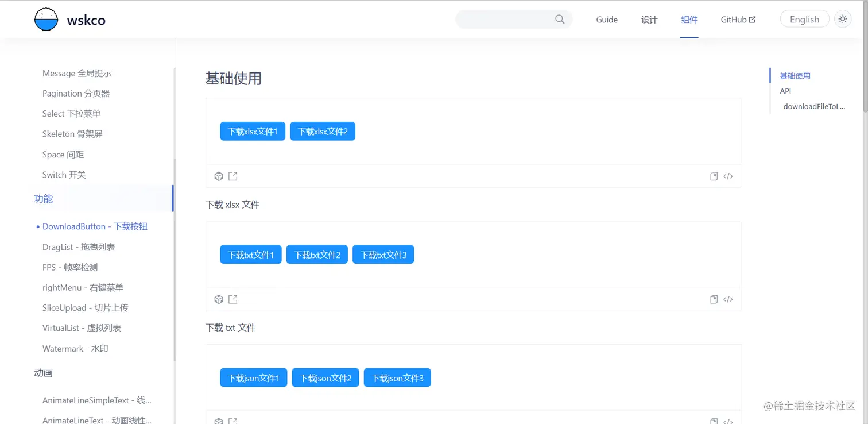Open Skeleton 骨架屏 in sidebar
Screen dimensions: 868x424
(x=72, y=134)
